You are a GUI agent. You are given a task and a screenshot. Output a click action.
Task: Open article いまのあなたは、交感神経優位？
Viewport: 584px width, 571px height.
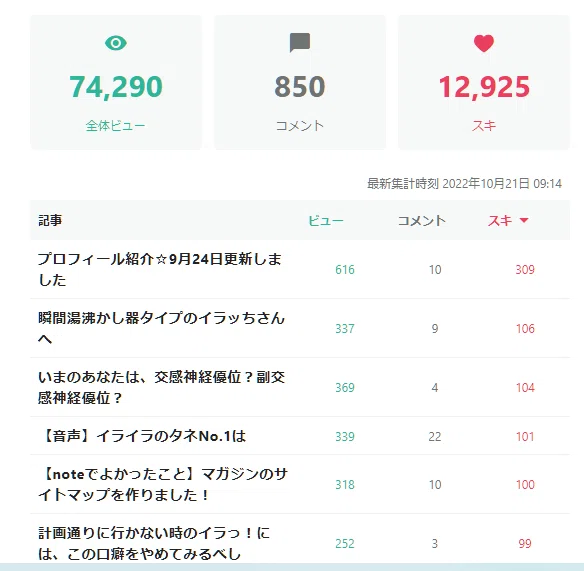pos(161,387)
